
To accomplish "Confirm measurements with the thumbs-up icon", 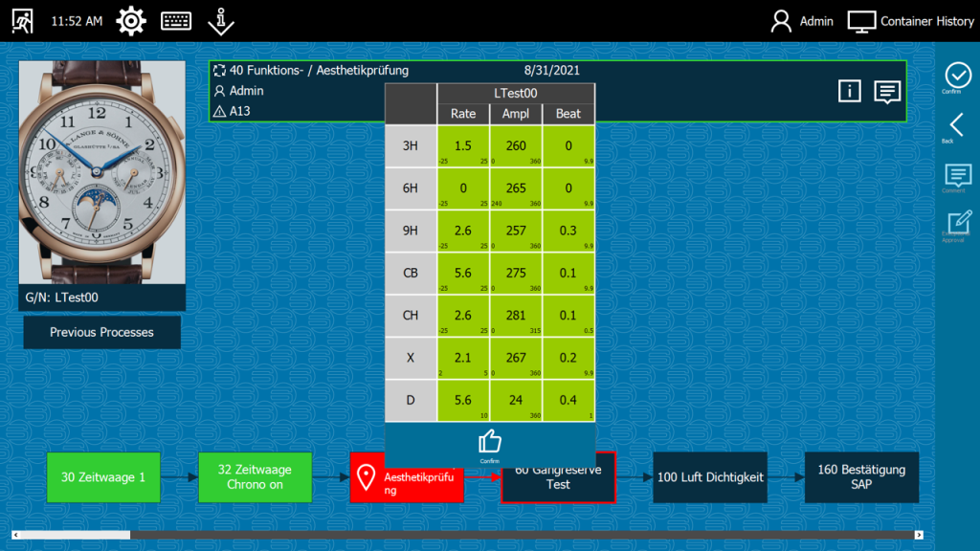I will coord(490,441).
